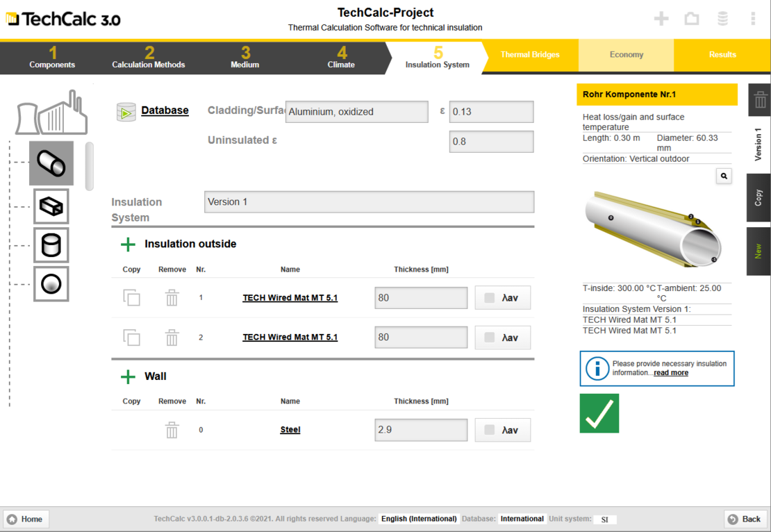Screen dimensions: 771x532
Task: Click the factory plant icon
Action: coord(52,113)
